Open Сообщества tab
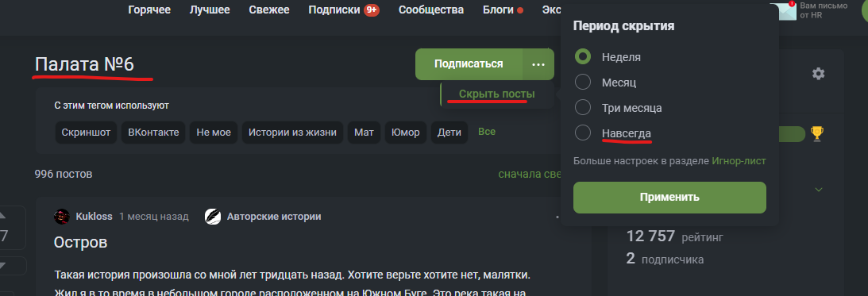The width and height of the screenshot is (868, 296). point(431,10)
